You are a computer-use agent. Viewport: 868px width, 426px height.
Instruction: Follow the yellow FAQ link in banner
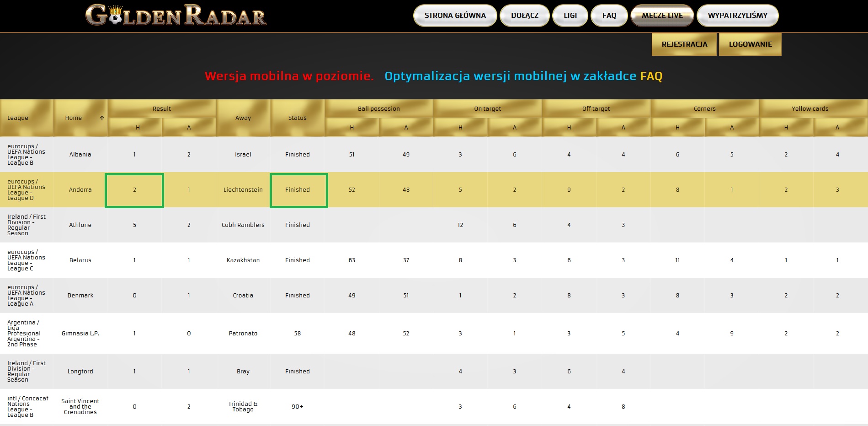coord(651,76)
